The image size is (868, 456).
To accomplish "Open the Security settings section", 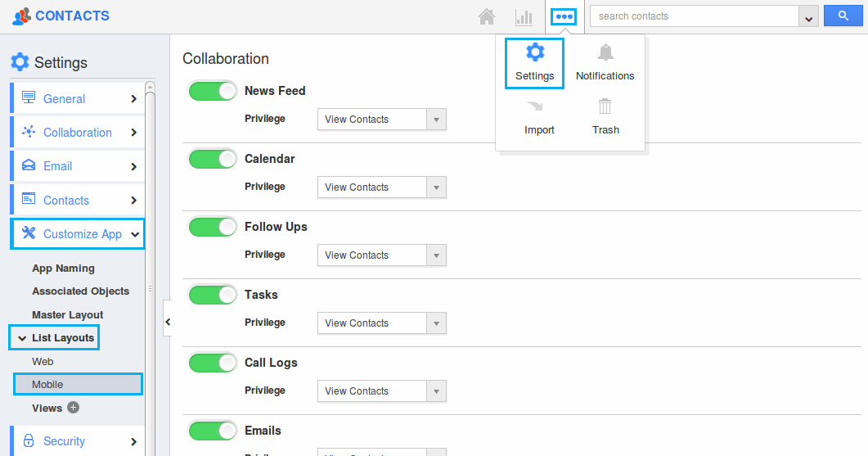I will (x=78, y=441).
